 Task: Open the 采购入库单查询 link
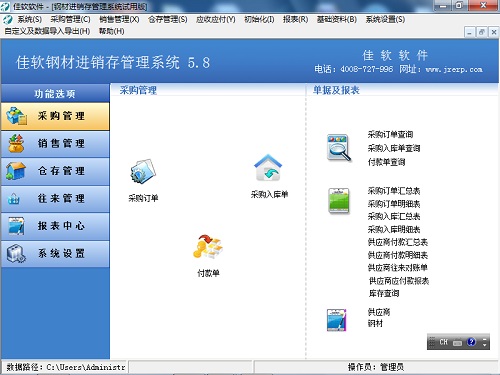pyautogui.click(x=394, y=148)
